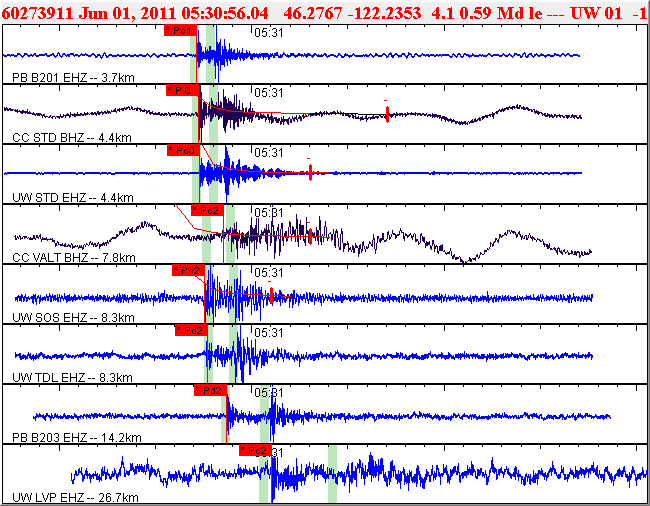Click latitude value 46.2767 in header

313,13
